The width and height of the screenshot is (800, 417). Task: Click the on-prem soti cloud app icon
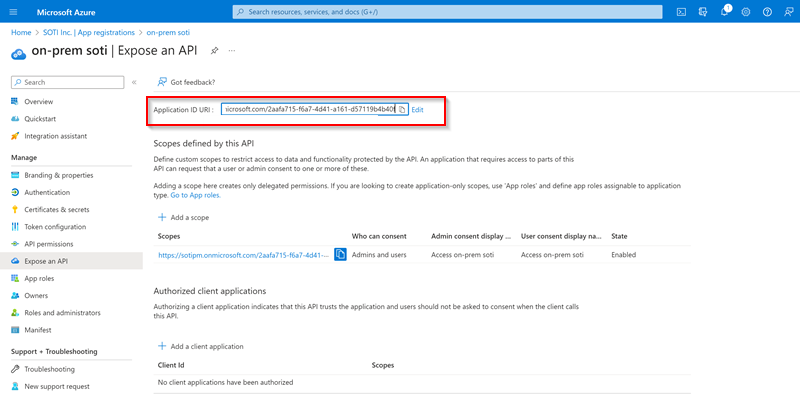[x=18, y=54]
